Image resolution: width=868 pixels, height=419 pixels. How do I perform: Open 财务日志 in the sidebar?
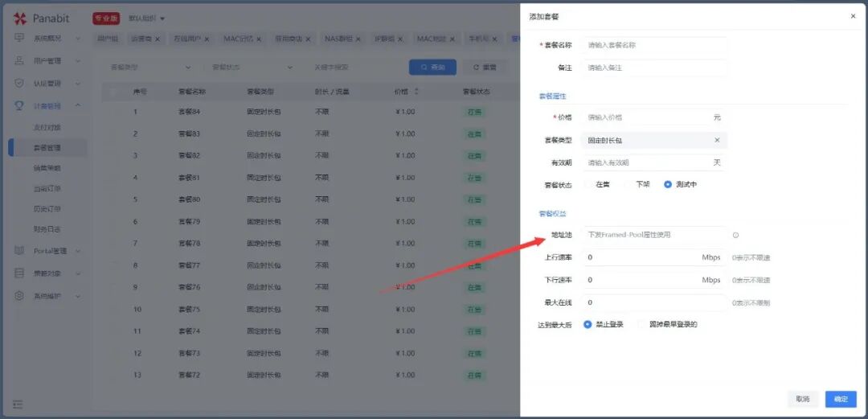47,229
